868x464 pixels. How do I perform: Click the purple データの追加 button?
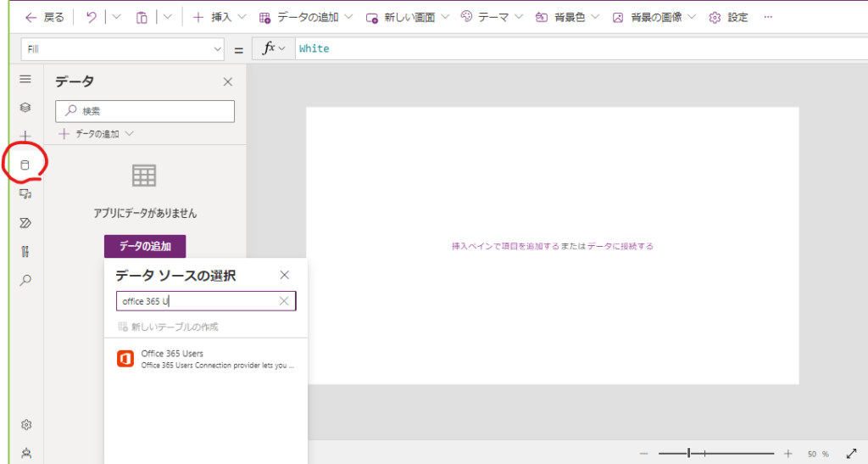pos(145,246)
